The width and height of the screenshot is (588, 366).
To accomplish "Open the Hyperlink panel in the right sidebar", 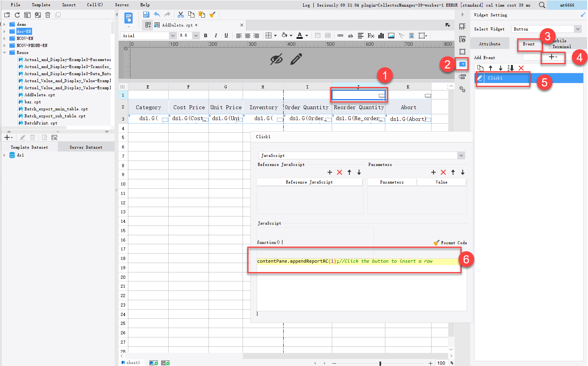I will pyautogui.click(x=462, y=89).
